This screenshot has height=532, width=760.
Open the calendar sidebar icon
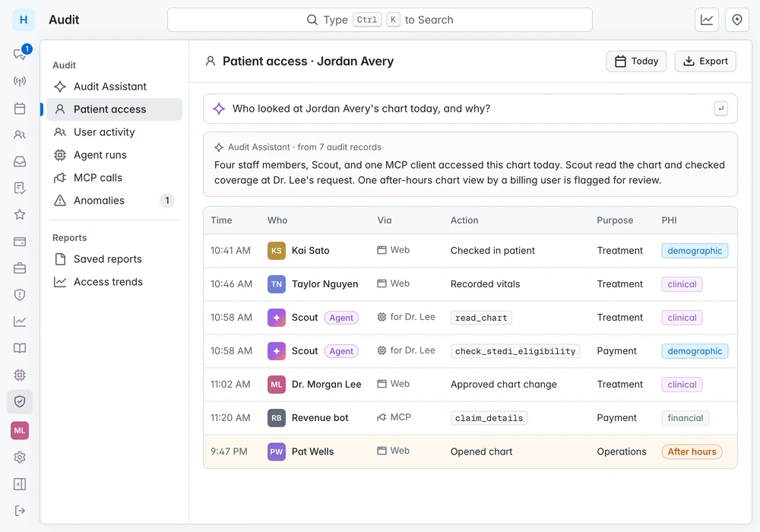click(20, 108)
